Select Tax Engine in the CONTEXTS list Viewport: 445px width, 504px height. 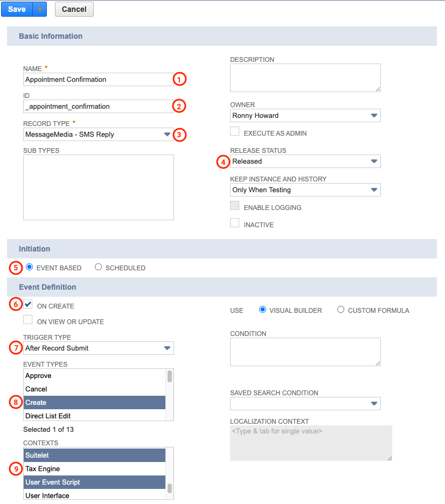[x=94, y=468]
